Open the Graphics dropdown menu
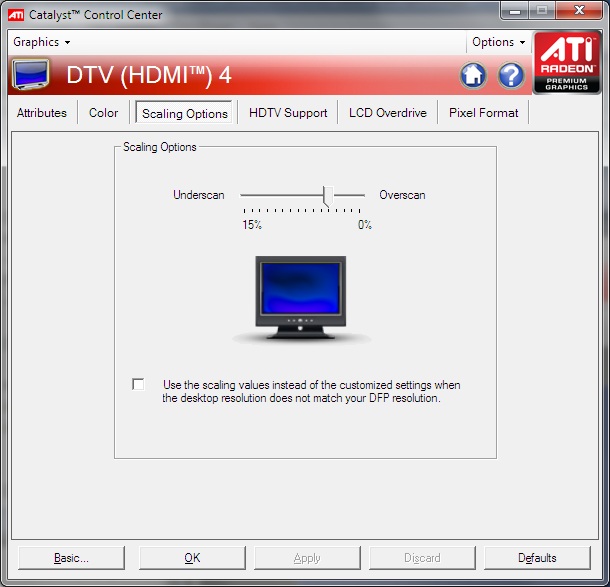 42,42
